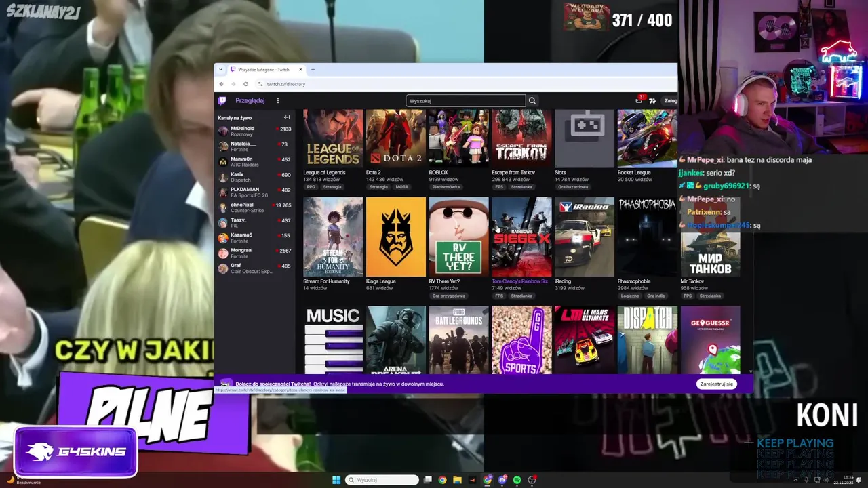Open MrDzinold channel avatar in sidebar
This screenshot has width=868, height=488.
[x=223, y=131]
